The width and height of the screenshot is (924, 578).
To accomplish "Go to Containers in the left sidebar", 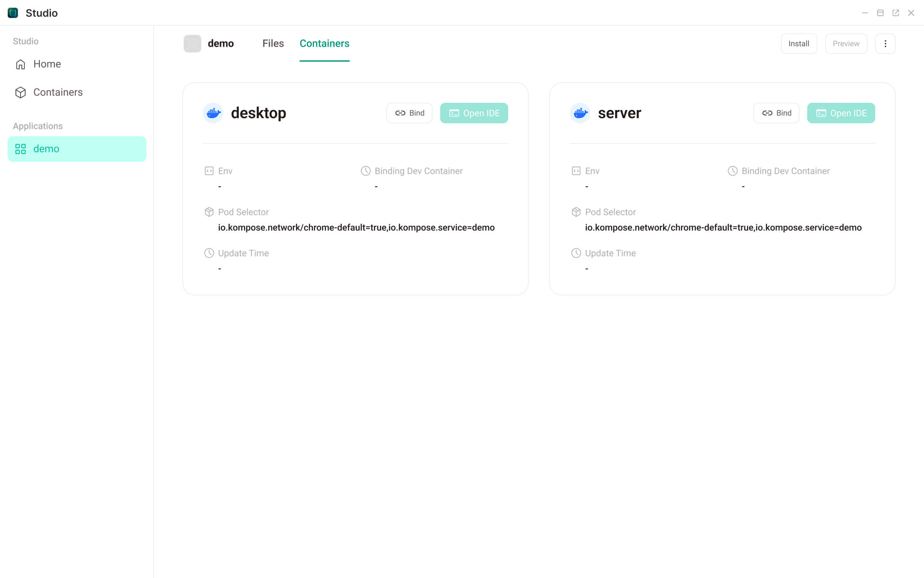I will [58, 92].
